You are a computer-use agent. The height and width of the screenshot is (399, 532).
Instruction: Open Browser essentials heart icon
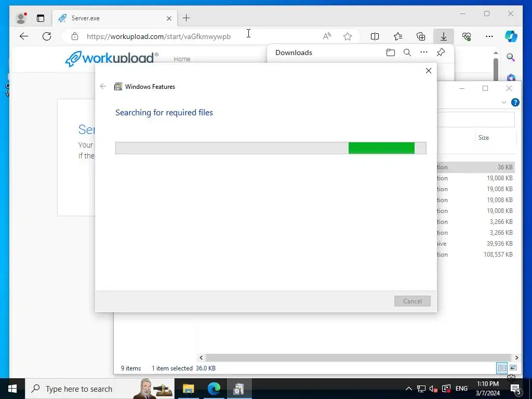coord(467,36)
